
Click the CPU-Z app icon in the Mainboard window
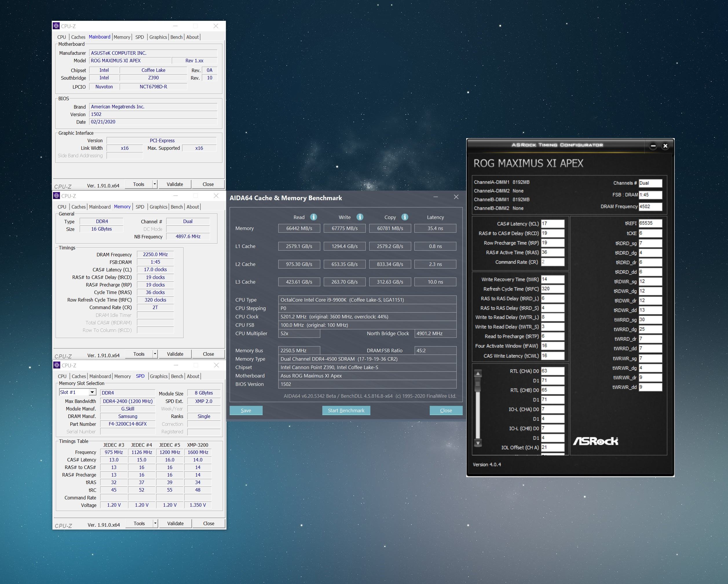coord(56,26)
